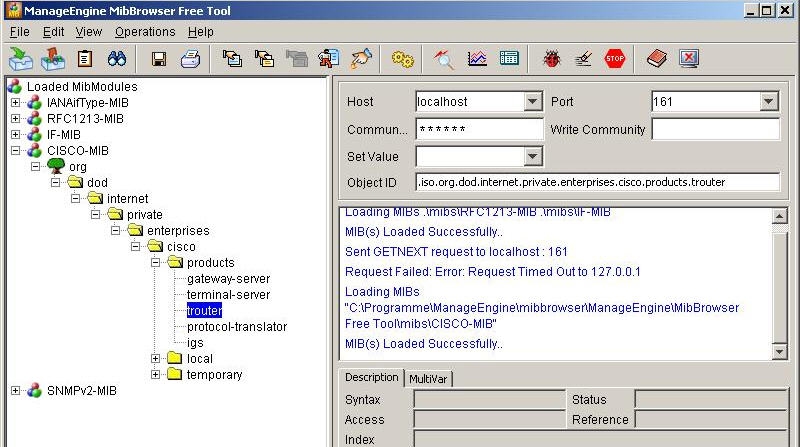Viewport: 800px width, 447px height.
Task: Collapse the CISCO-MIB module
Action: tap(16, 151)
